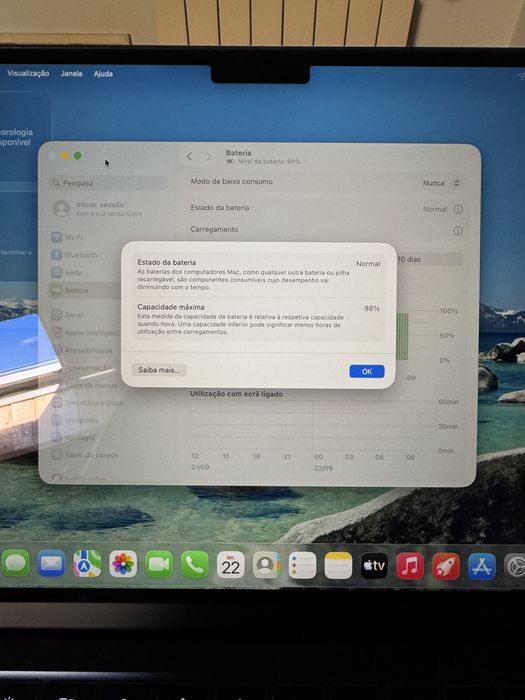
Task: Launch Reminders from the dock
Action: pyautogui.click(x=302, y=566)
